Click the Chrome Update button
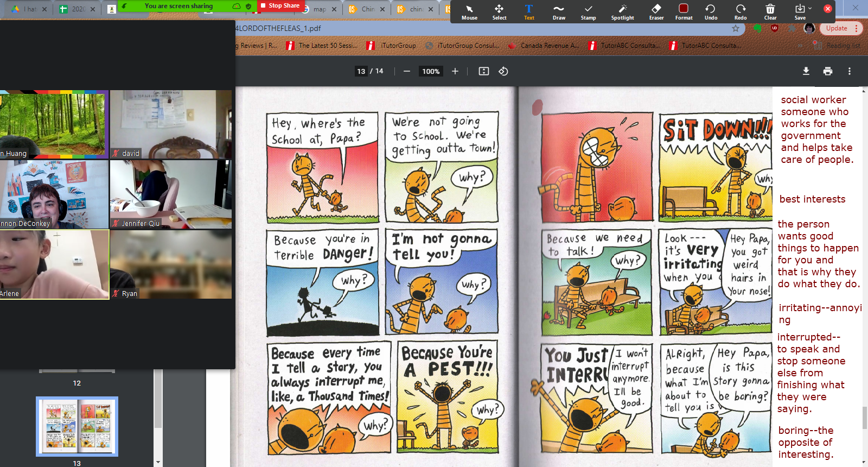 click(837, 28)
